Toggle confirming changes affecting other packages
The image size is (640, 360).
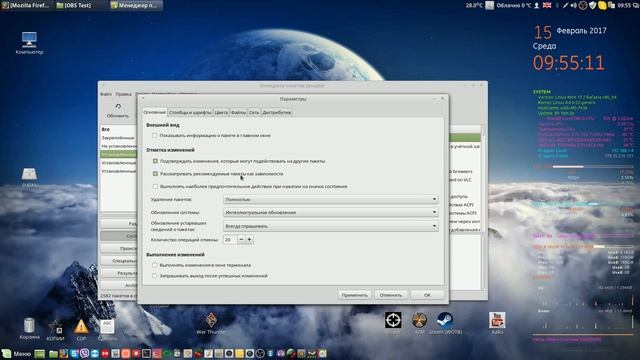(155, 161)
